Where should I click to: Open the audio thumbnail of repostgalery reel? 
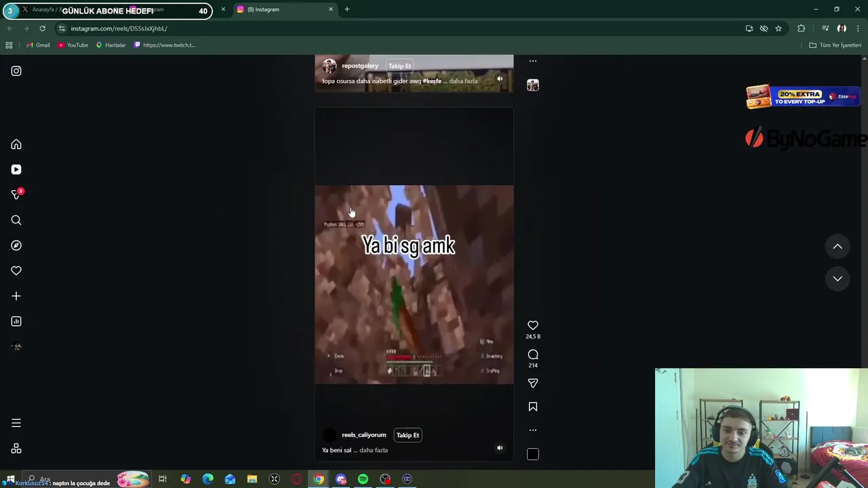[x=533, y=85]
